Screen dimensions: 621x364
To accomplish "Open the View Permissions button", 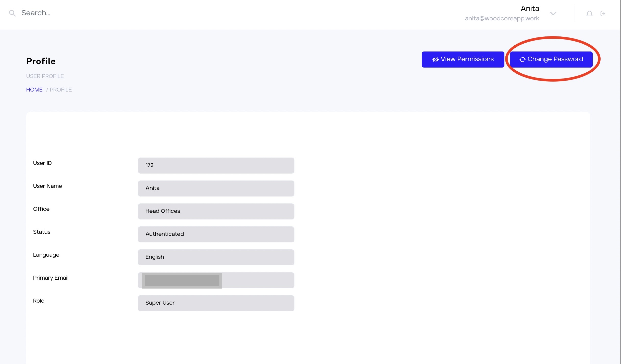I will click(463, 59).
